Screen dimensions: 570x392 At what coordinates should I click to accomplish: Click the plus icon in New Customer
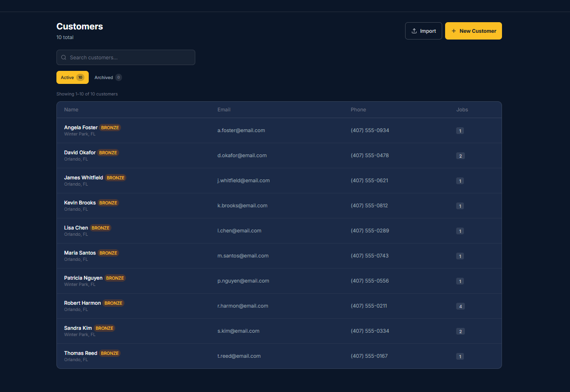pyautogui.click(x=454, y=31)
